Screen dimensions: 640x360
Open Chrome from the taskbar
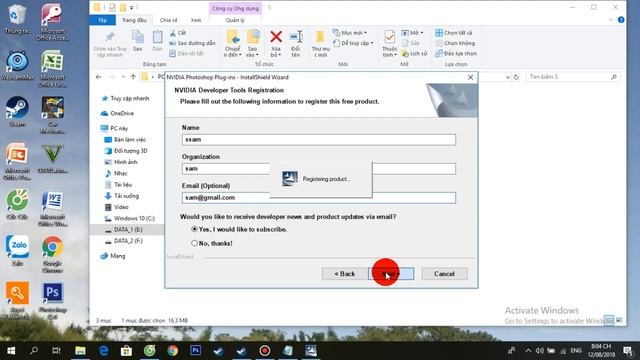coord(173,351)
